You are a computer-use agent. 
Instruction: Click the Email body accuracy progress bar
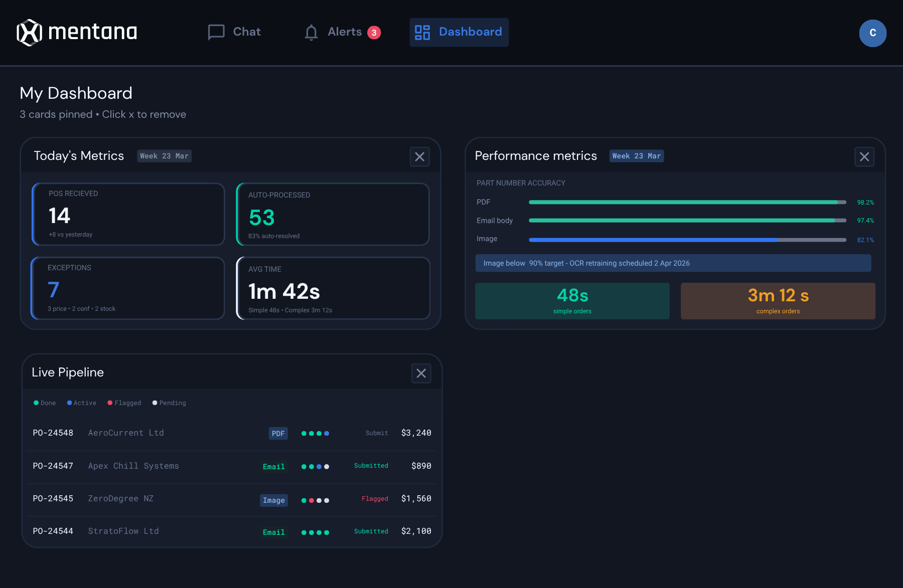[x=688, y=221]
